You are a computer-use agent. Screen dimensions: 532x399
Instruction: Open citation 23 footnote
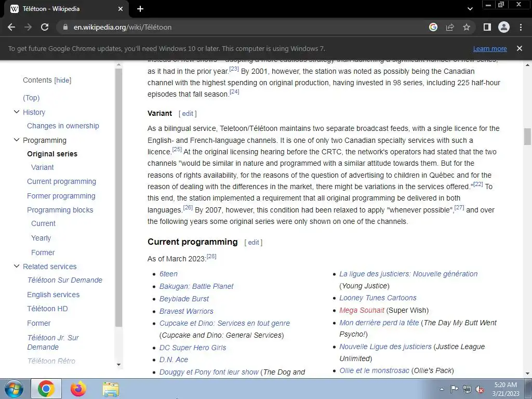pyautogui.click(x=234, y=69)
